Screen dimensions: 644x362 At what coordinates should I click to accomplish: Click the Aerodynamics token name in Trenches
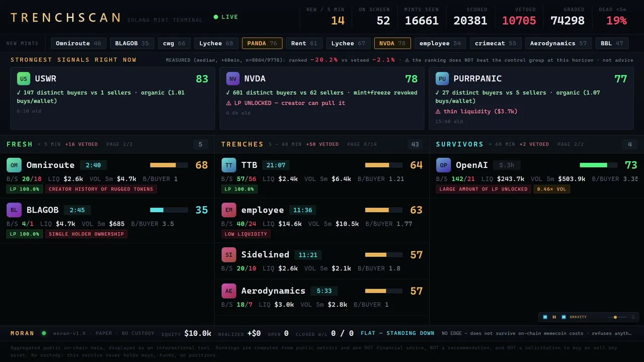pyautogui.click(x=273, y=291)
